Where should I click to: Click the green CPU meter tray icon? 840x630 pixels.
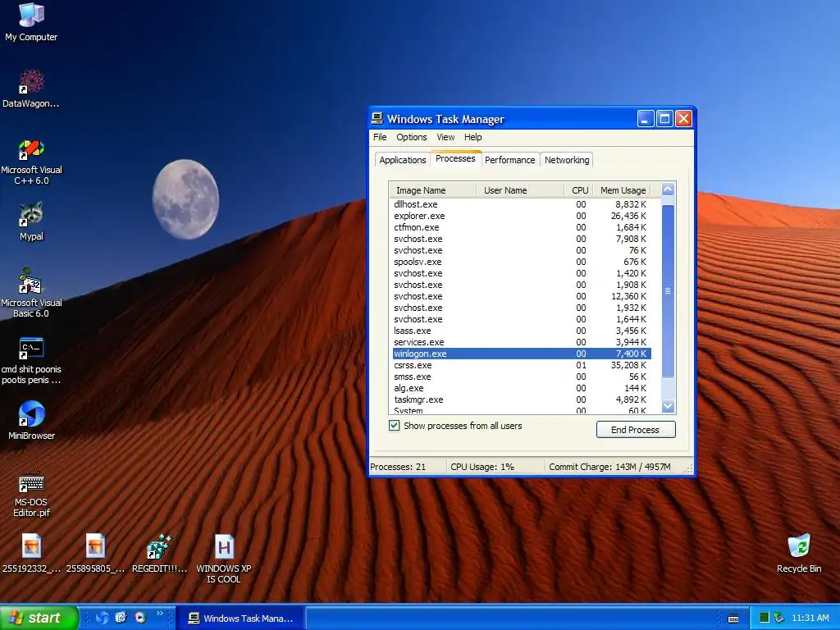pos(765,618)
